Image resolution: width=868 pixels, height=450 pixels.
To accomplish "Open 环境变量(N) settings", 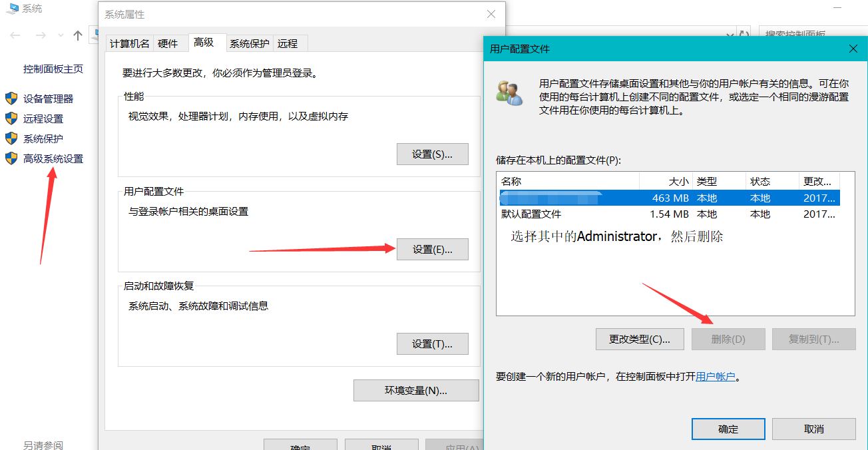I will (x=415, y=390).
